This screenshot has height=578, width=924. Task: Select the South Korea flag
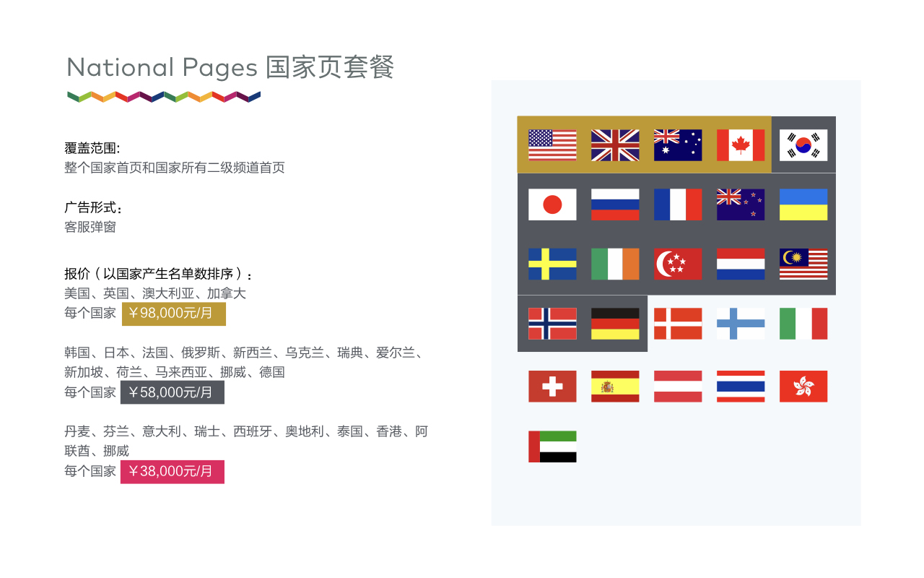[x=803, y=145]
